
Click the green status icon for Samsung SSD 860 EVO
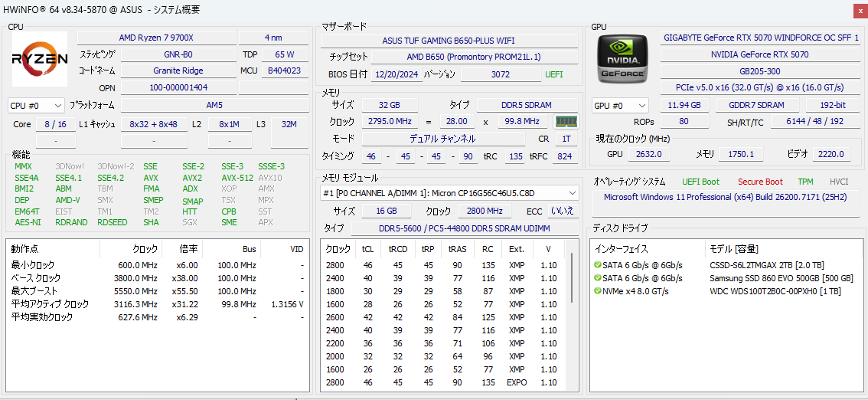598,278
